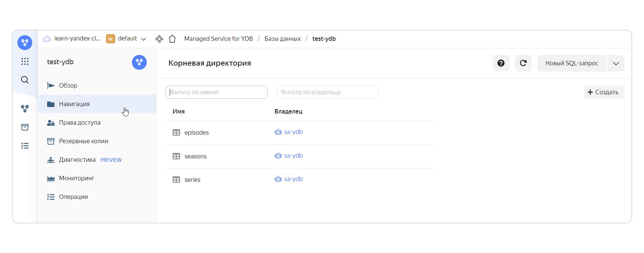Expand the arrow next to Новый SQL-запрос
644x253 pixels.
pyautogui.click(x=616, y=63)
